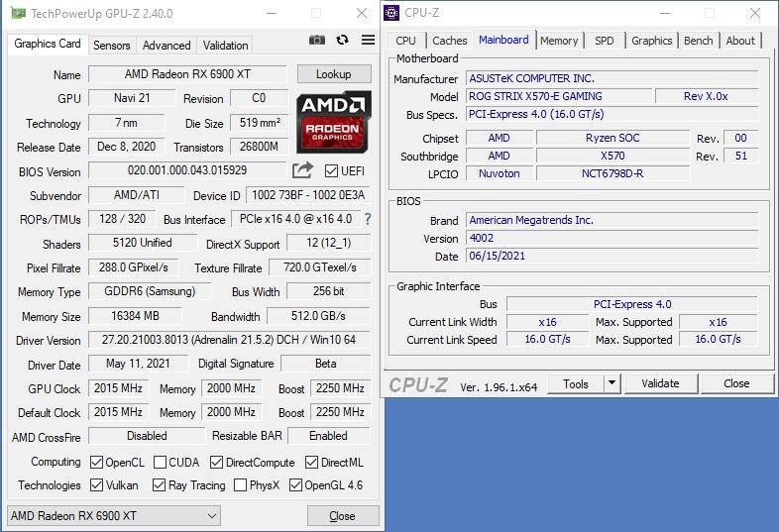Screen dimensions: 779x532
Task: Click the Memory Size 16384 MB field
Action: click(135, 316)
